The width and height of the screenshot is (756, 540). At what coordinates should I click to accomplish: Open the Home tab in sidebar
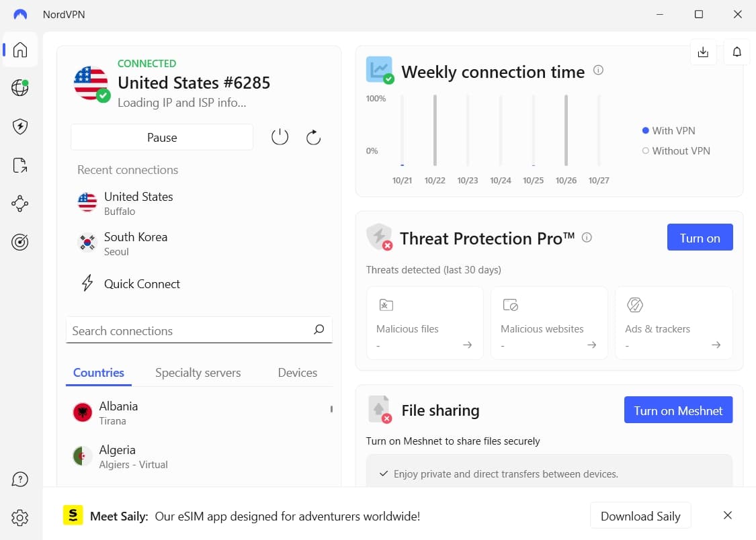click(x=19, y=50)
